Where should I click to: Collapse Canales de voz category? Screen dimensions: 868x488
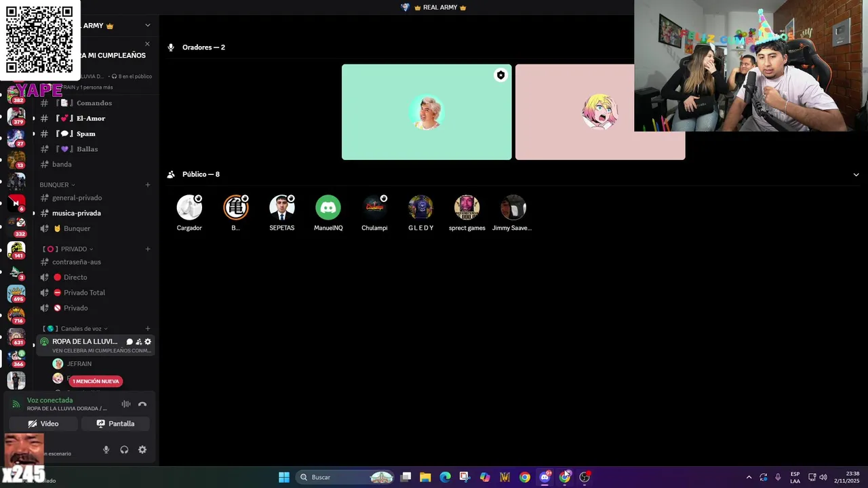point(77,329)
